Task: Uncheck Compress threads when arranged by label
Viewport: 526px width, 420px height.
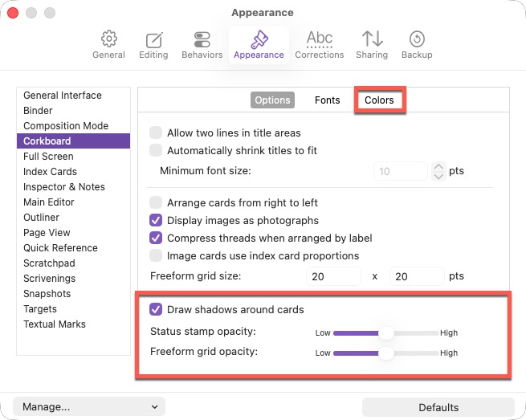Action: pos(156,239)
